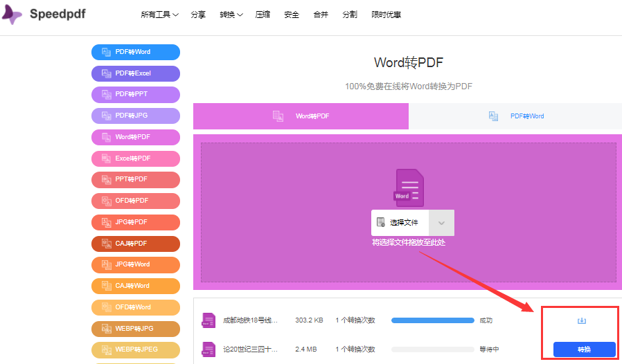622x364 pixels.
Task: Click the page heading Word转PDF
Action: click(409, 62)
